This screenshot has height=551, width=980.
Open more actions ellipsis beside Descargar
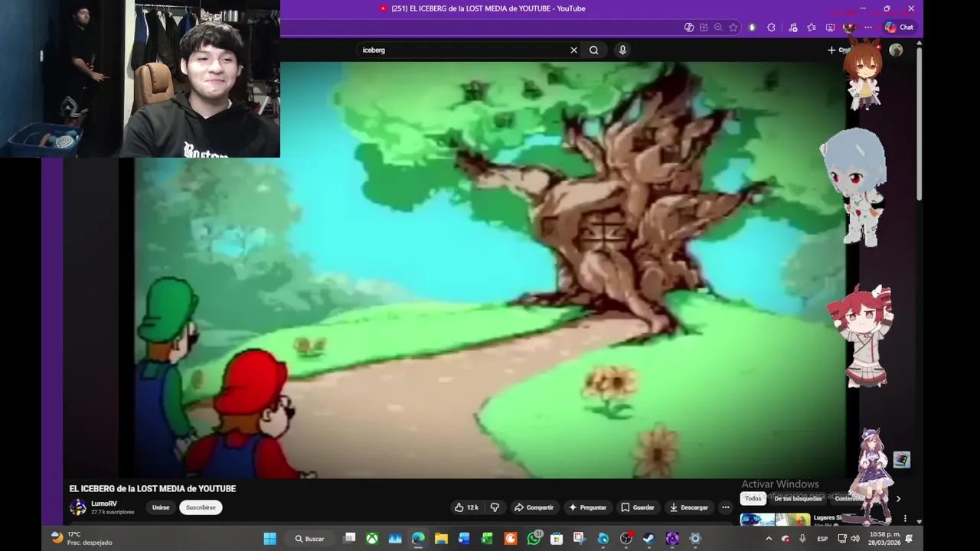pyautogui.click(x=726, y=507)
